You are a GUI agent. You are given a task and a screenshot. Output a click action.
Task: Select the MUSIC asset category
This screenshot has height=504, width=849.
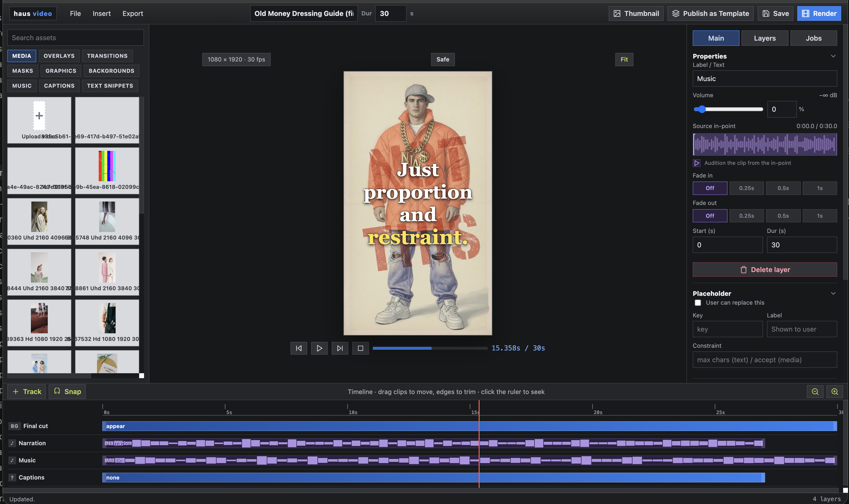pyautogui.click(x=22, y=86)
